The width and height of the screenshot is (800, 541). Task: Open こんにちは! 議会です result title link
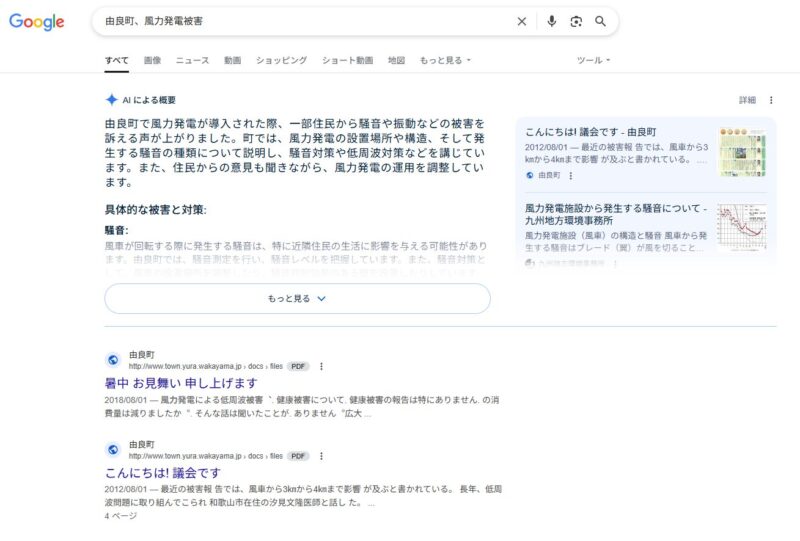[x=163, y=473]
